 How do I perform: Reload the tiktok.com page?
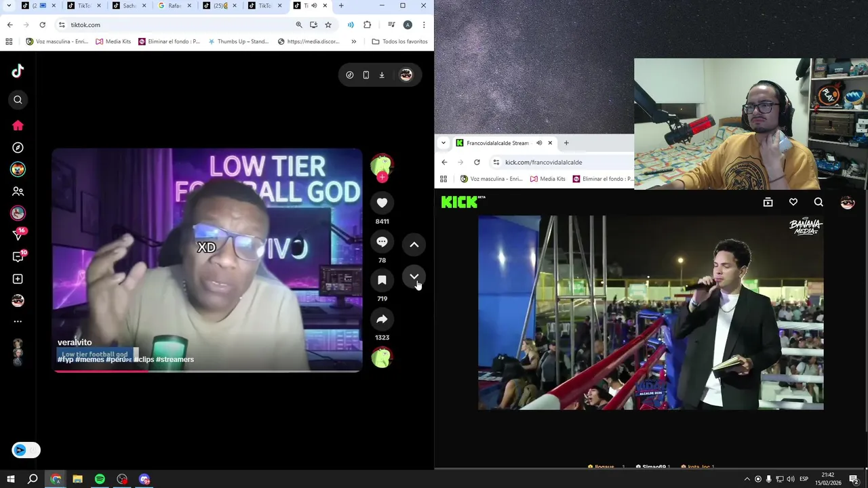point(42,25)
